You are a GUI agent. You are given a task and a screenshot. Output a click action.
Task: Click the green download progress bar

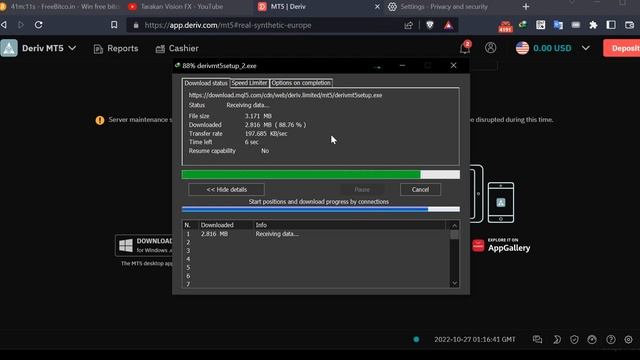321,175
